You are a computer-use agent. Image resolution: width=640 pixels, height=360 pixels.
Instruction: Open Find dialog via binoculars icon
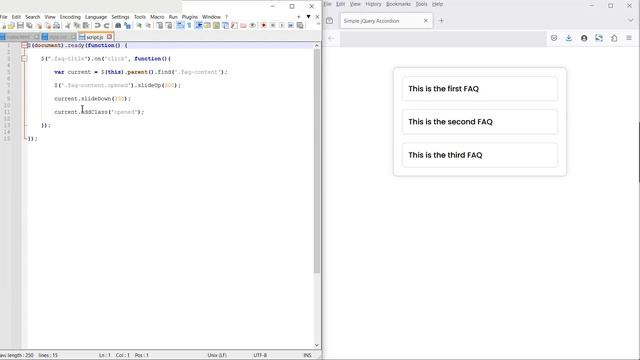coord(118,25)
